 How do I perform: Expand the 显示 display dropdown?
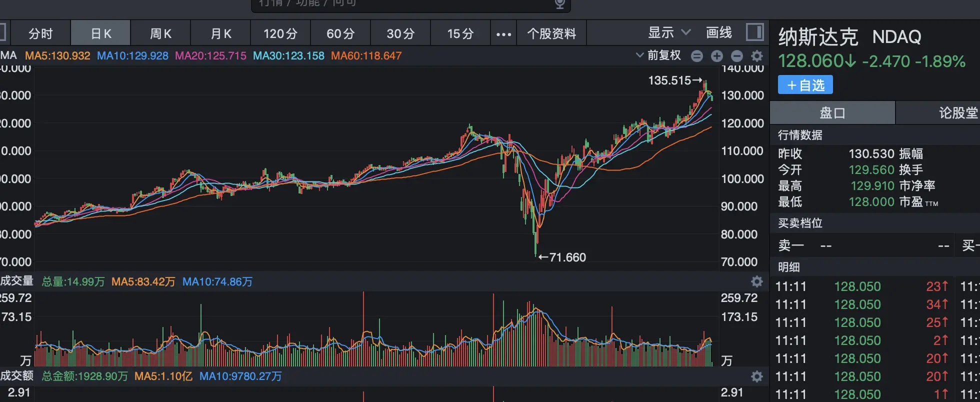coord(669,33)
